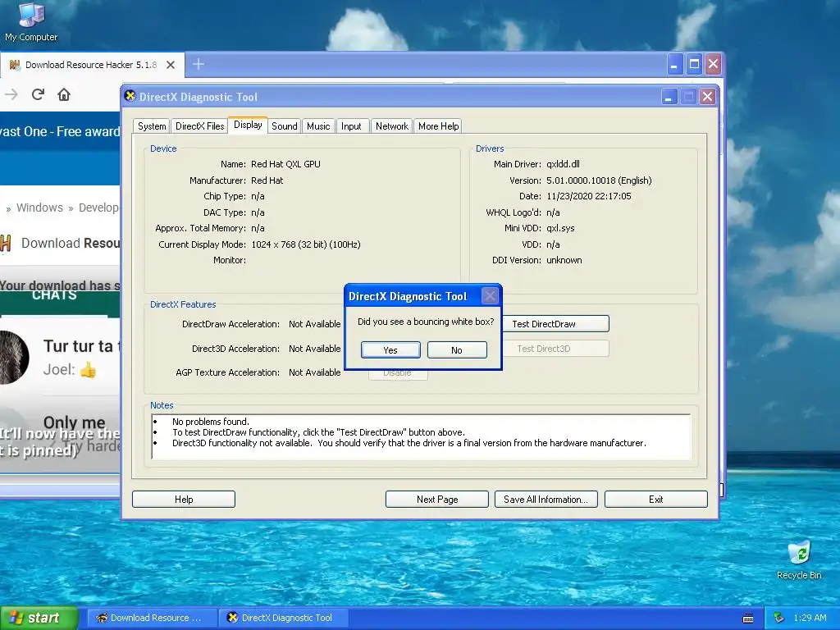Switch to the DirectX Files tab
840x630 pixels.
click(200, 126)
